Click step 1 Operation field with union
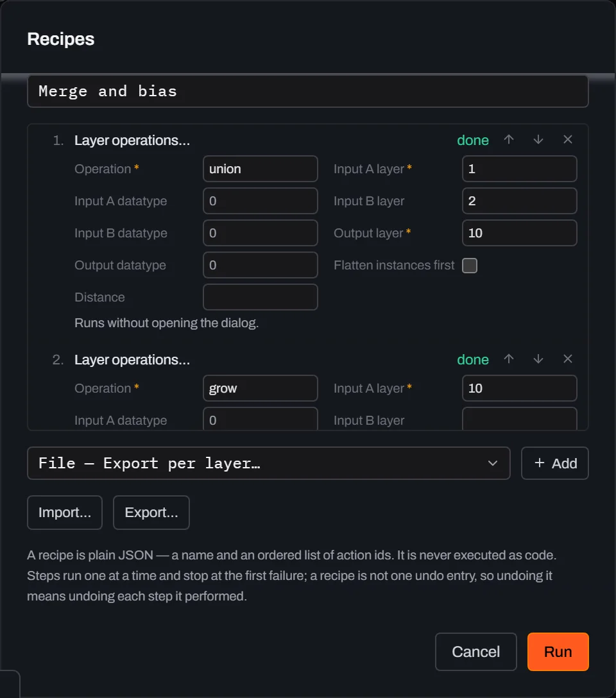 click(x=261, y=169)
